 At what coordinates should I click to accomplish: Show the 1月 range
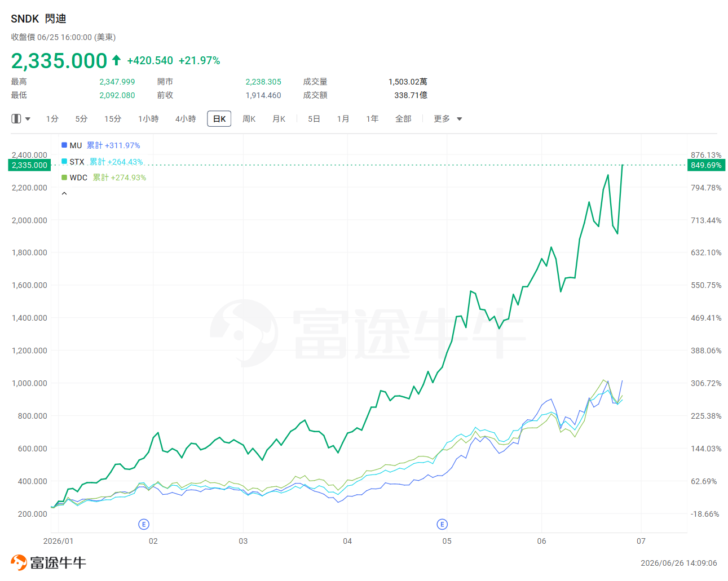pyautogui.click(x=343, y=119)
